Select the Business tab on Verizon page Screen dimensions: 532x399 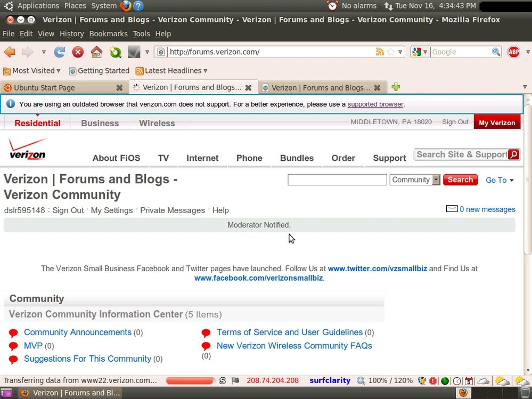100,123
